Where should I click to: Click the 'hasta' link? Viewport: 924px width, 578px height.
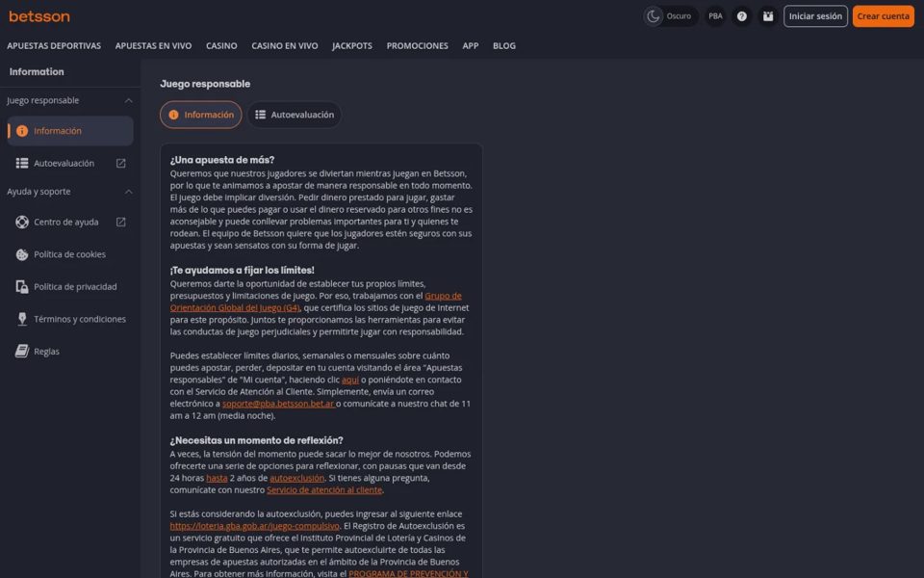(x=217, y=479)
